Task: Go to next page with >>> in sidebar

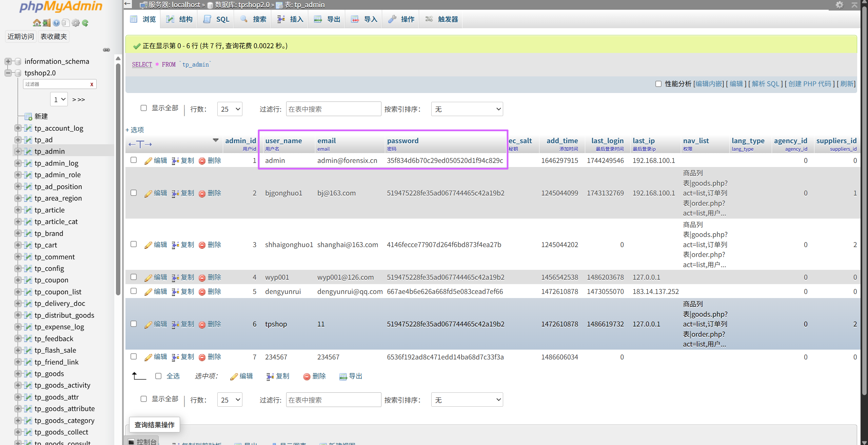Action: (x=78, y=99)
